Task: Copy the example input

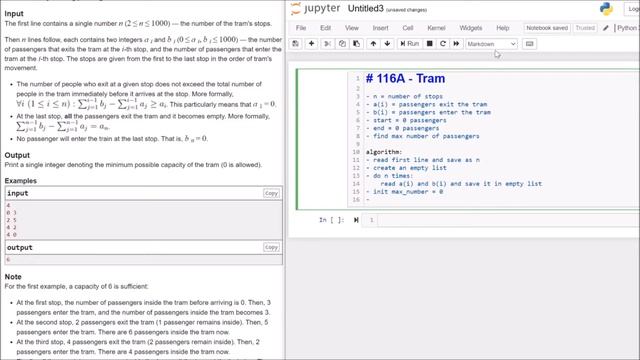Action: 271,193
